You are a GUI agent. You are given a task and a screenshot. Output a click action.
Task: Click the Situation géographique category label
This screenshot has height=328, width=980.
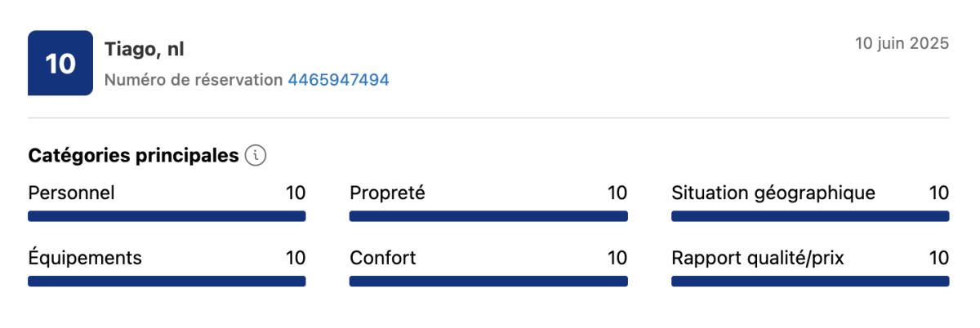[773, 193]
